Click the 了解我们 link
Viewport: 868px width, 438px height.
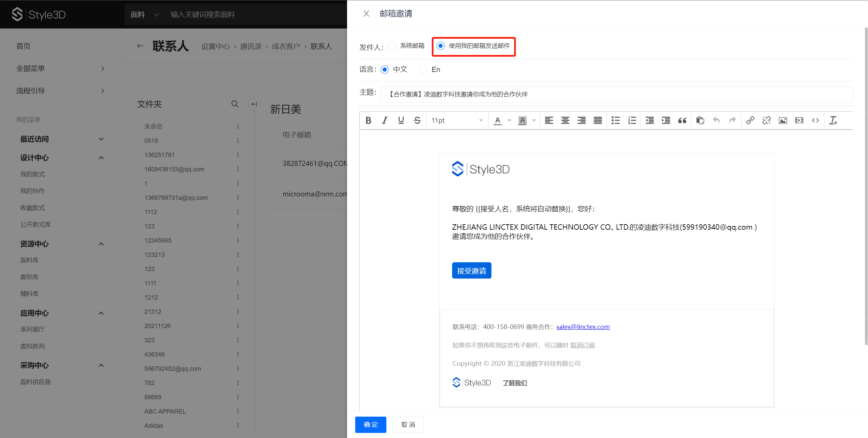coord(514,383)
